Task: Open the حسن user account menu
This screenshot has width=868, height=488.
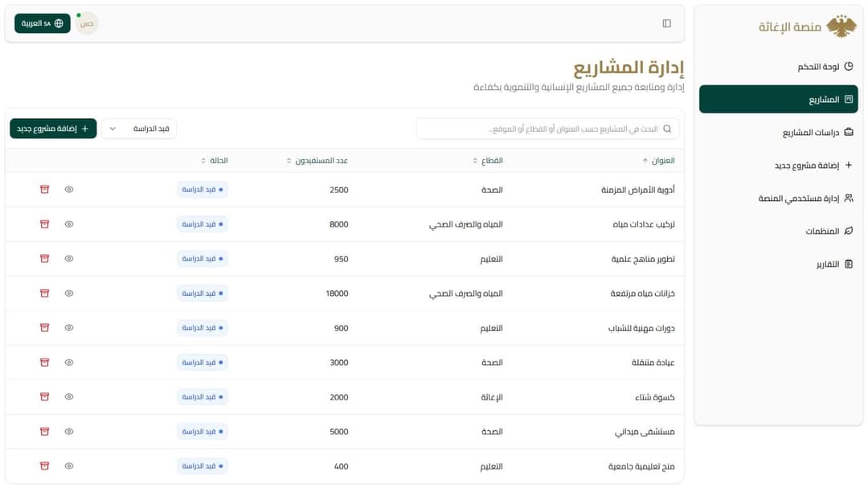Action: click(86, 23)
